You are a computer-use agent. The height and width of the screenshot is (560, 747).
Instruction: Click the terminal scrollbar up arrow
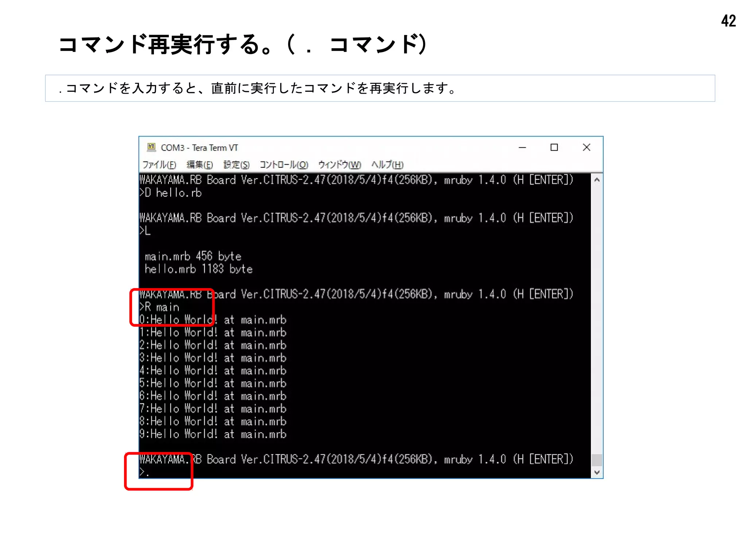pos(597,180)
